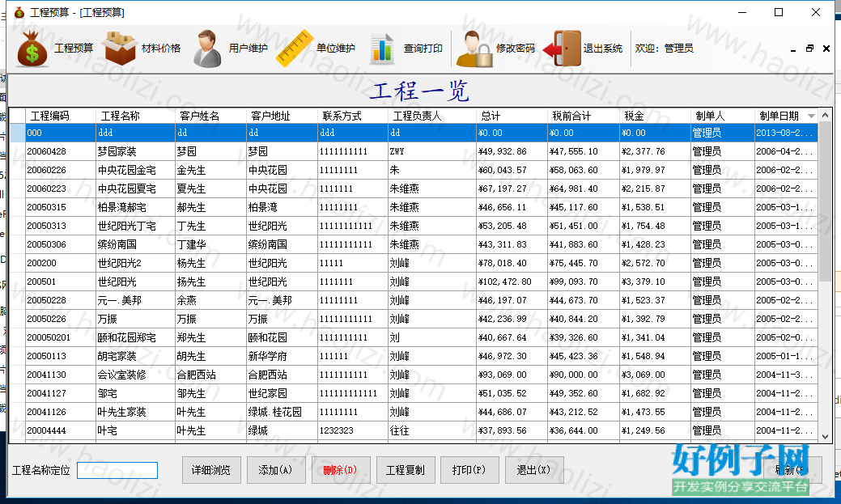Screen dimensions: 841x504
Task: Click 退出系统 door exit icon
Action: pos(562,49)
